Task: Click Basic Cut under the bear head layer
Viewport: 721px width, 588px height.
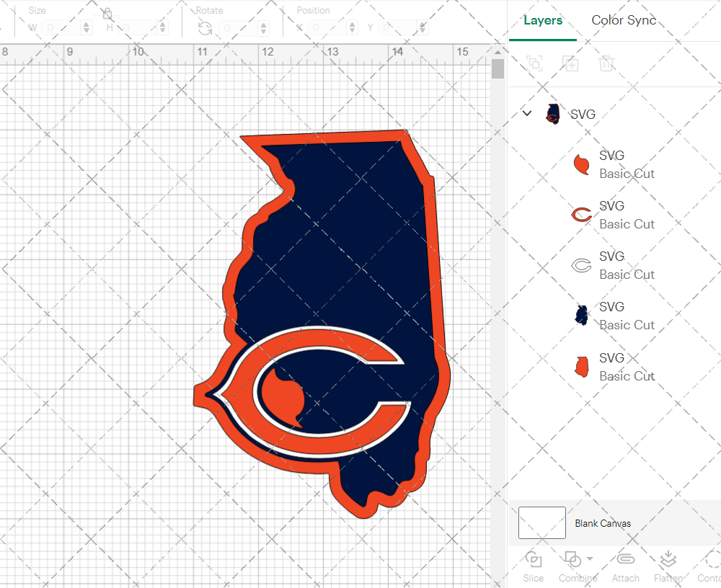Action: point(627,174)
